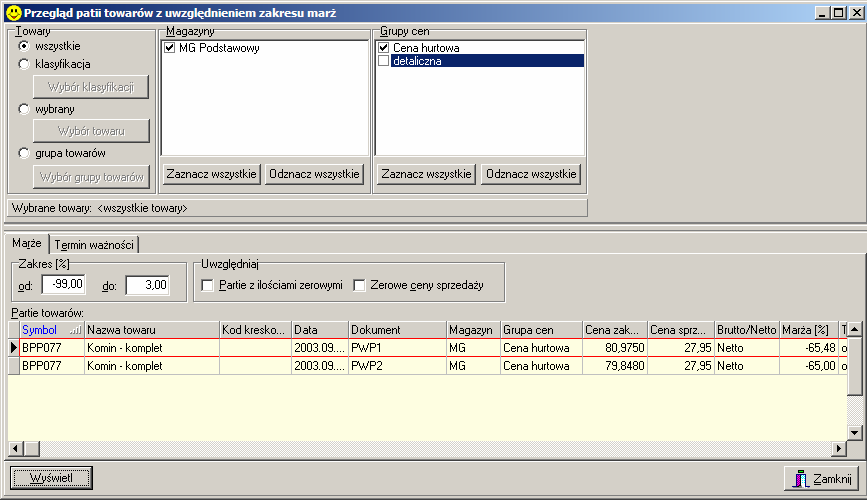The height and width of the screenshot is (500, 867).
Task: Enable 'Partie z ilościami zerowymi' checkbox
Action: 207,285
